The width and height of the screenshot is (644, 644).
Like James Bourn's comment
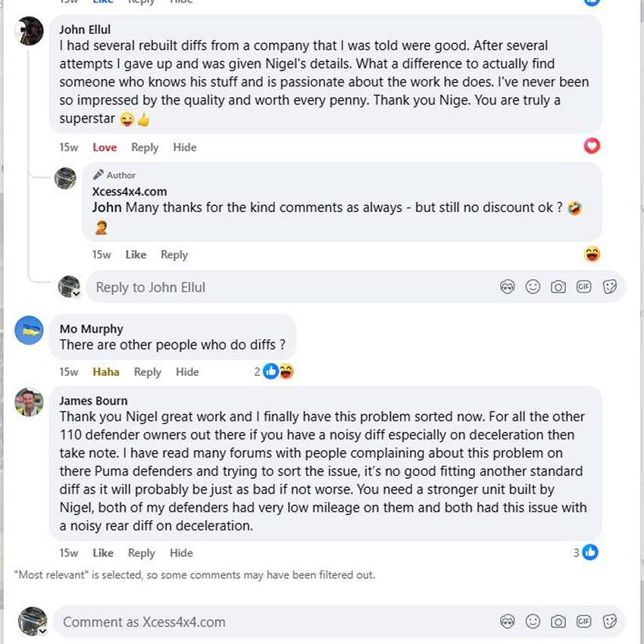click(x=103, y=553)
